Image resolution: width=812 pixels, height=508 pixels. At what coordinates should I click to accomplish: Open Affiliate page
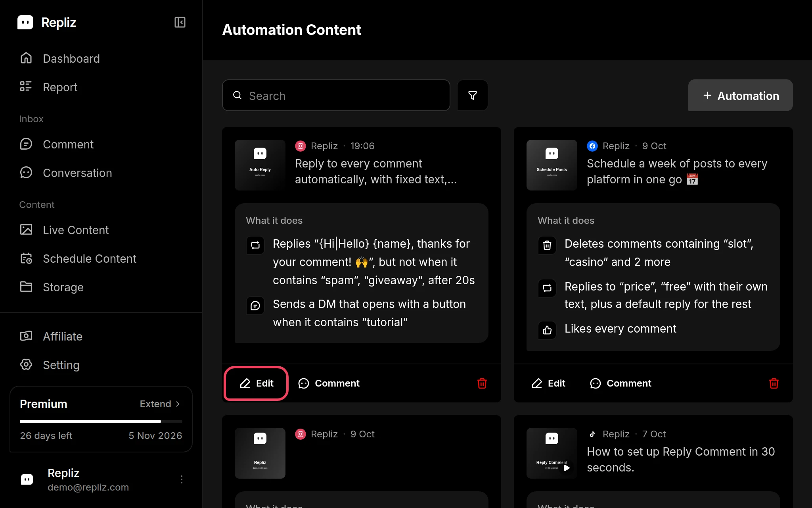click(101, 337)
